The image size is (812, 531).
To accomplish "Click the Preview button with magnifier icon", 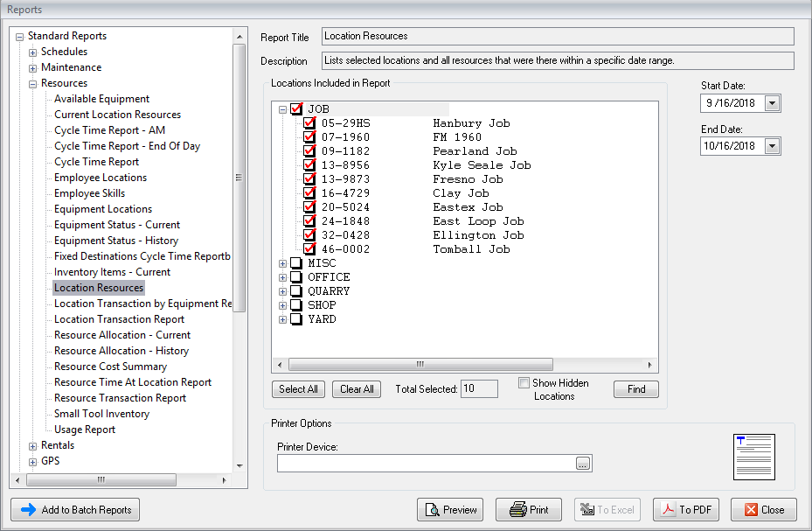I will 452,510.
